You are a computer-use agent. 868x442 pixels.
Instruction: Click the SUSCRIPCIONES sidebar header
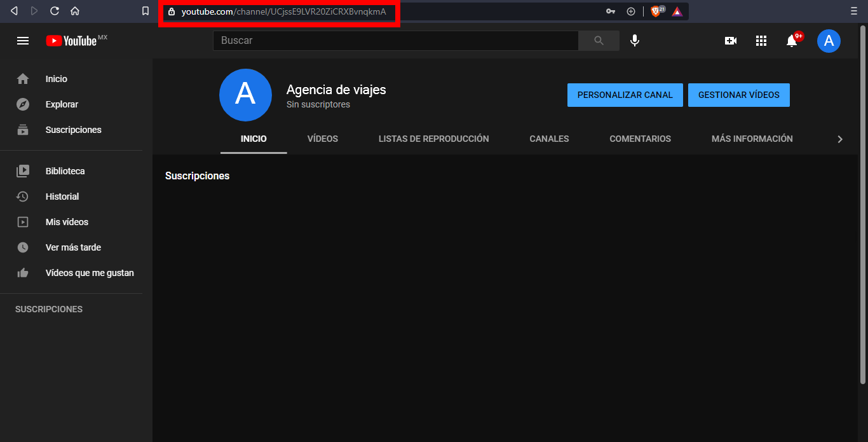tap(49, 309)
